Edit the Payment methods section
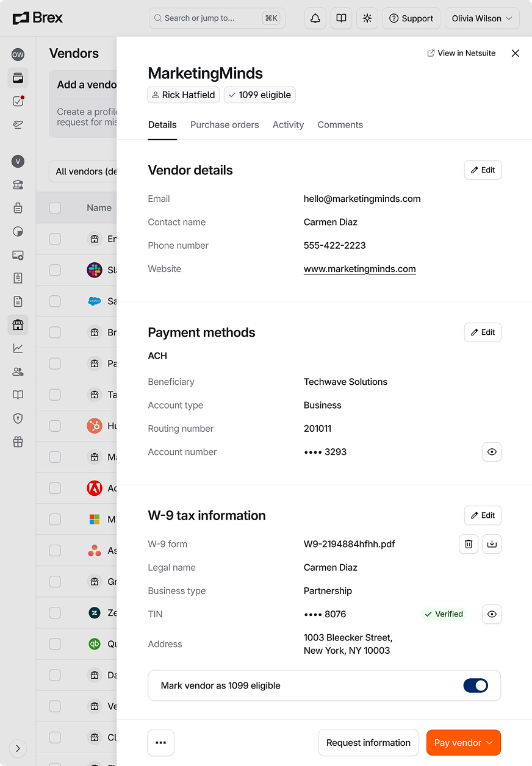The width and height of the screenshot is (532, 766). 483,332
